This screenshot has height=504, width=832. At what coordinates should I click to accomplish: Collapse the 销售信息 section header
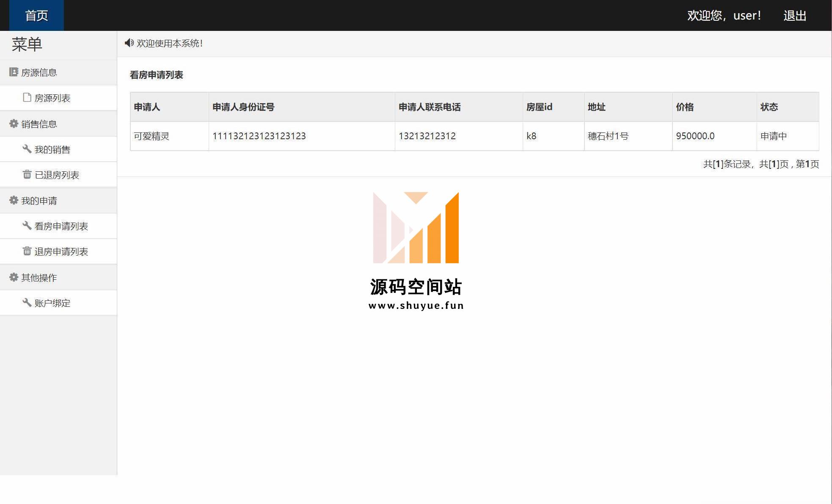tap(58, 124)
